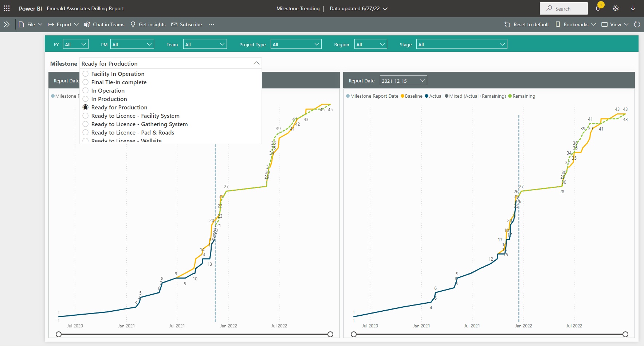This screenshot has width=644, height=346.
Task: Open the settings gear icon
Action: tap(616, 8)
